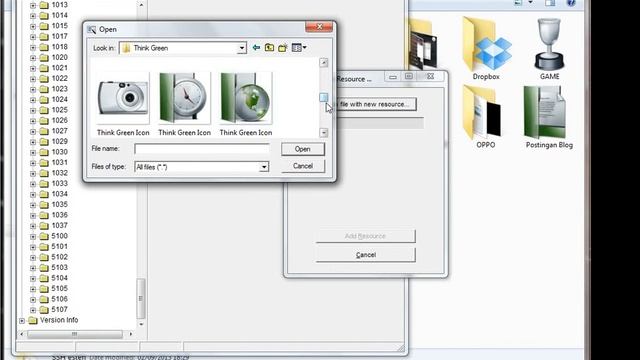The image size is (640, 360).
Task: Click the folder icon of tree item 1037
Action: (x=44, y=226)
